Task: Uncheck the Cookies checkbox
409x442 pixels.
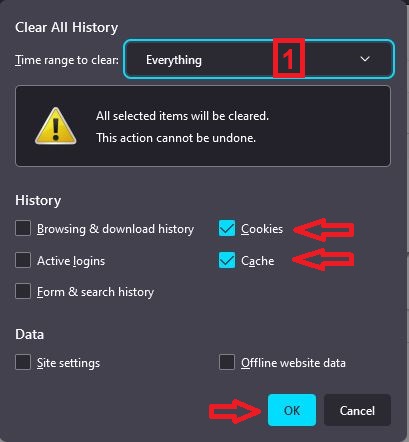Action: (x=227, y=228)
